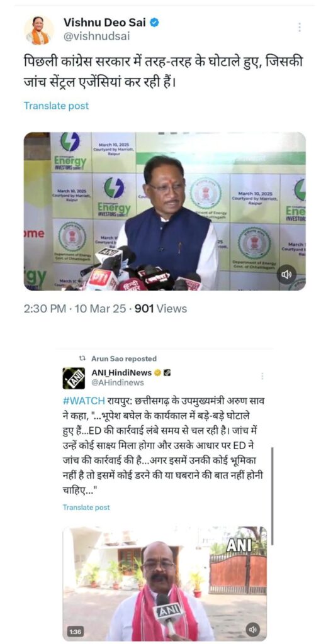The width and height of the screenshot is (321, 644).
Task: Open the three-dot menu on ANI_HindiNews post
Action: [262, 376]
